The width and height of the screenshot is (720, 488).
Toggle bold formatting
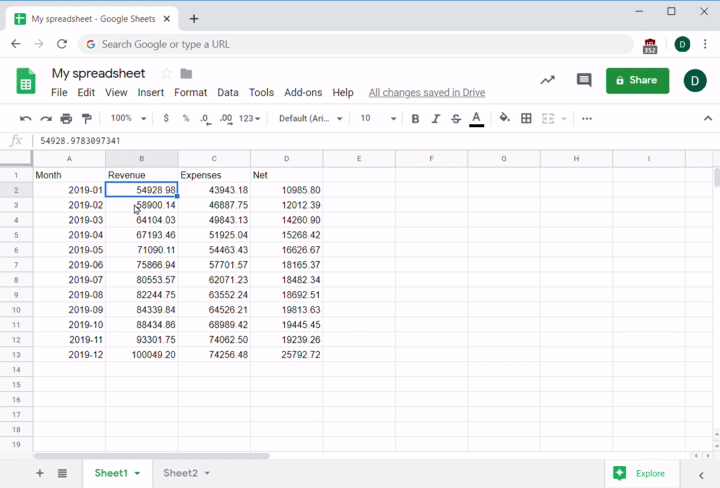(x=415, y=118)
